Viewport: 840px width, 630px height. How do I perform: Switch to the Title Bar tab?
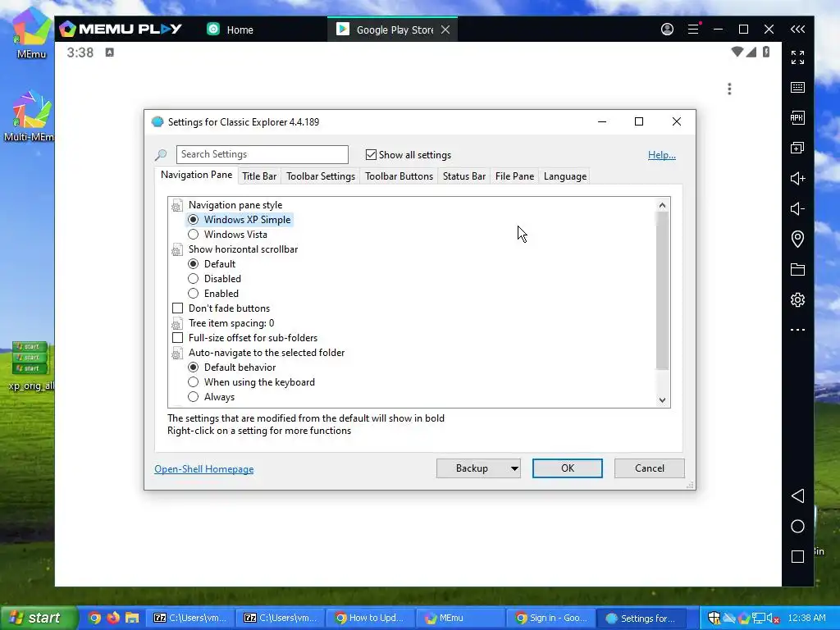pos(259,176)
